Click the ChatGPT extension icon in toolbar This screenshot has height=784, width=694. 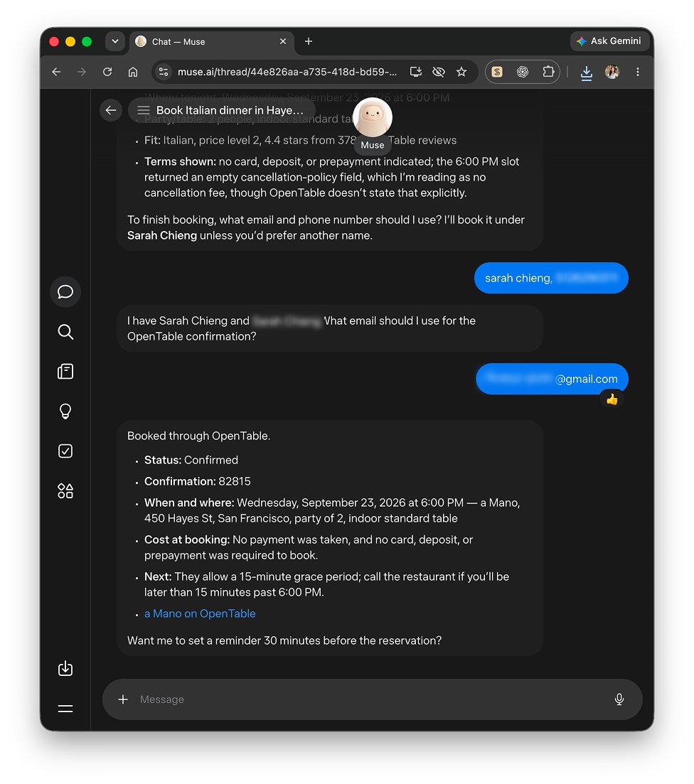click(x=523, y=72)
